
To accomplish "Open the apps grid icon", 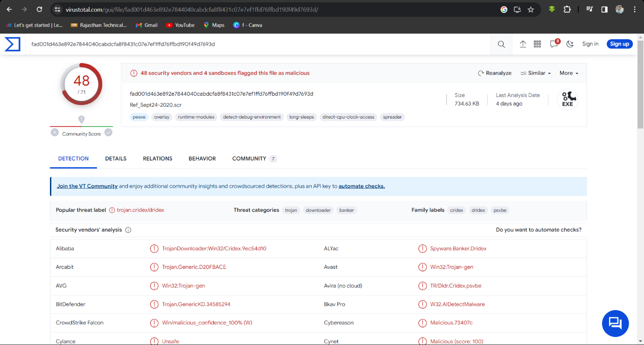I will (x=537, y=44).
